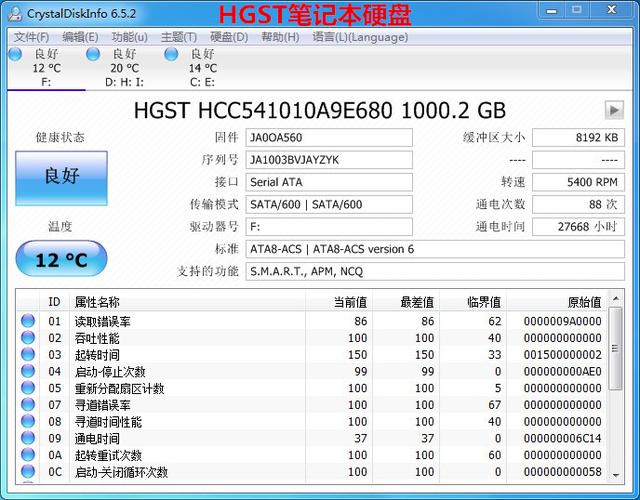Click the 最差值 column header
Viewport: 640px width, 500px height.
click(x=406, y=302)
